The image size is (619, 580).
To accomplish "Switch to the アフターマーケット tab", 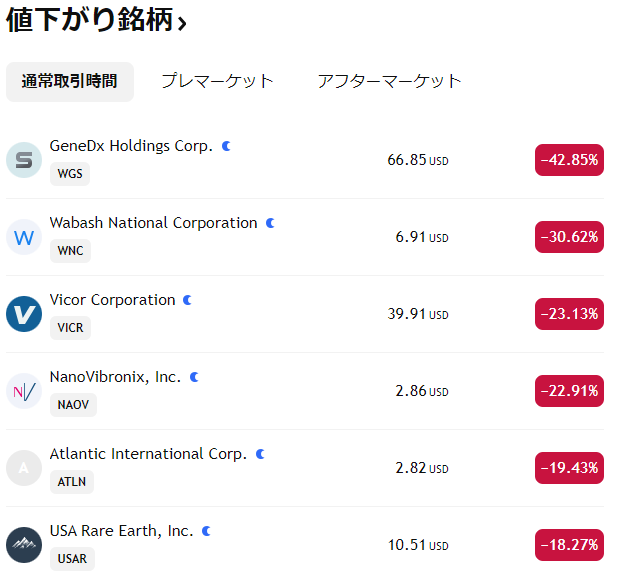I will 389,82.
